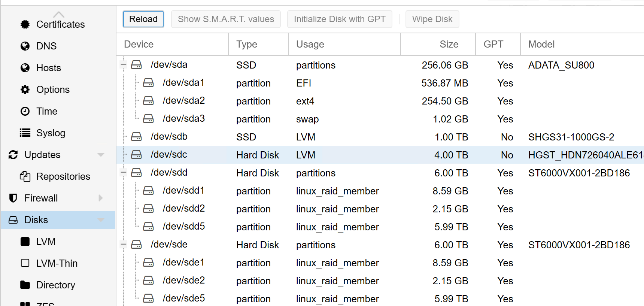Collapse the /dev/sdd disk tree node
Image resolution: width=644 pixels, height=306 pixels.
(x=124, y=173)
